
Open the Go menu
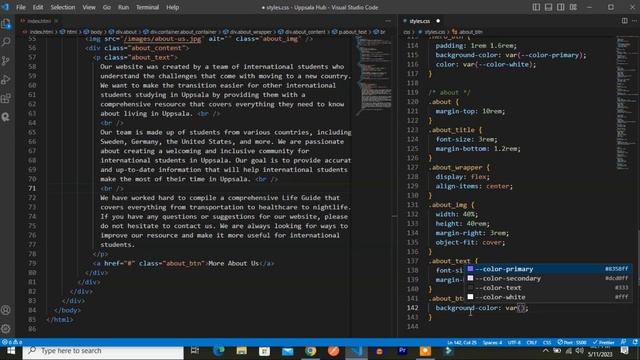[107, 7]
